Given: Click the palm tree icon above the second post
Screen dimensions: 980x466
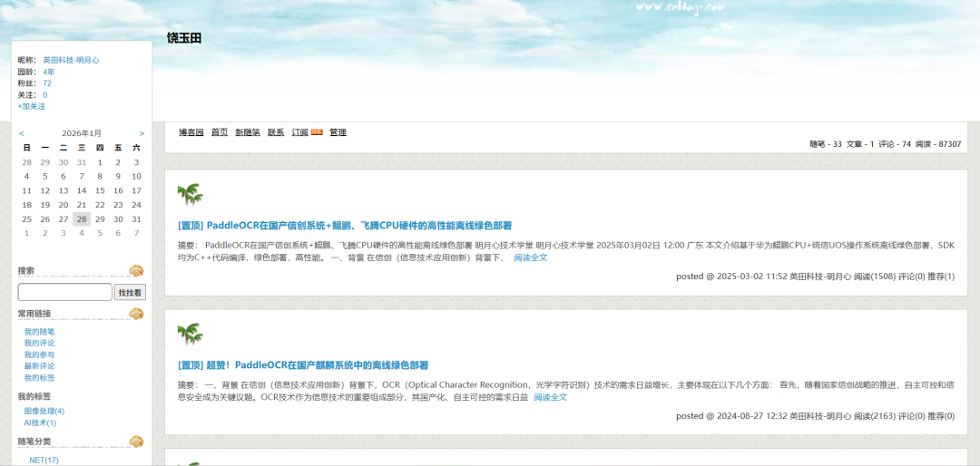Looking at the screenshot, I should [190, 335].
